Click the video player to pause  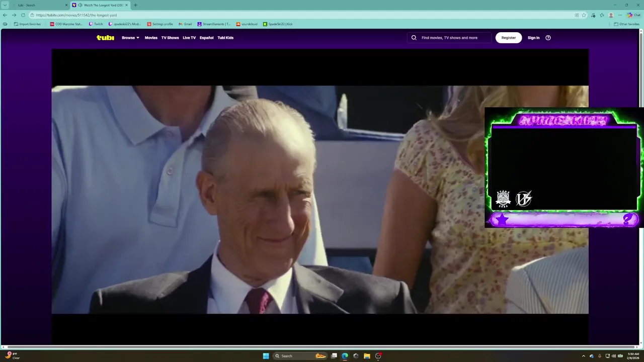coord(320,196)
